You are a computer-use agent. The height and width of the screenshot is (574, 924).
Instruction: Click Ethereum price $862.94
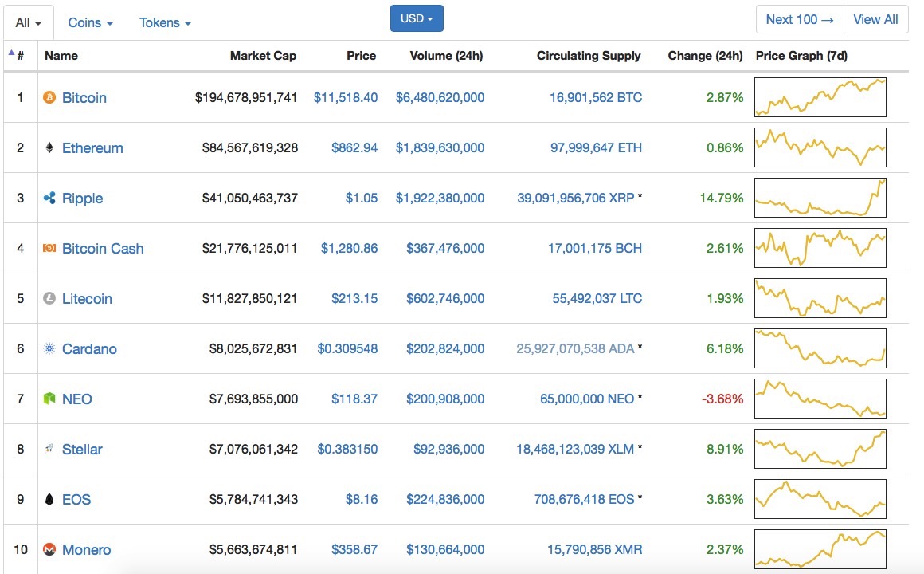click(x=354, y=147)
